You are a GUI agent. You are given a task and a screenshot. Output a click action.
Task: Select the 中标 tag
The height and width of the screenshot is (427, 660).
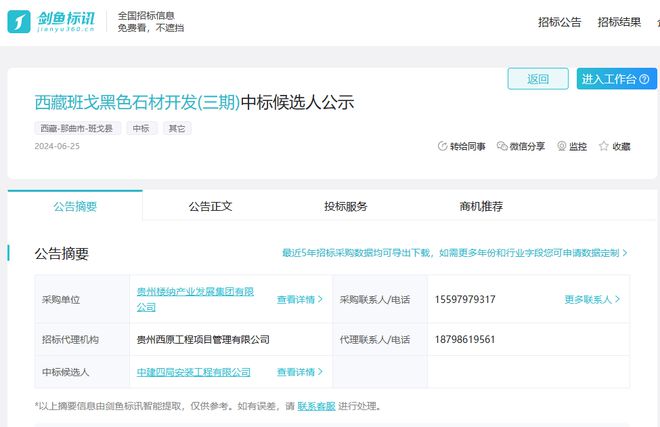141,128
